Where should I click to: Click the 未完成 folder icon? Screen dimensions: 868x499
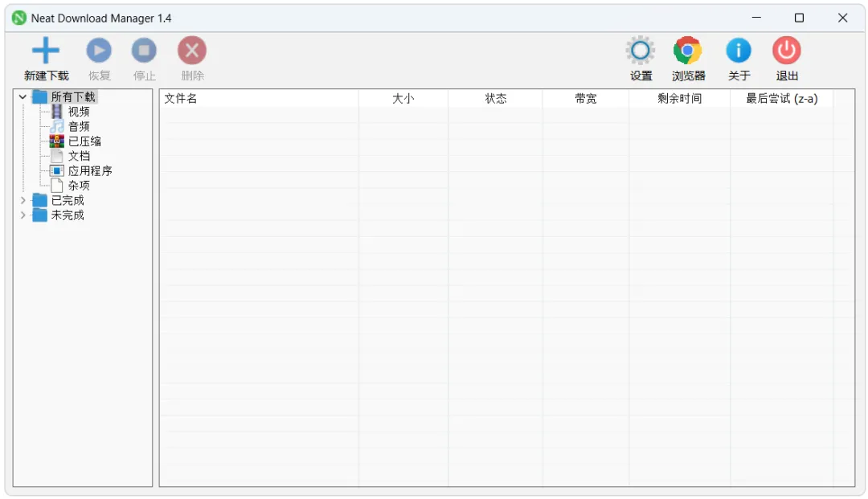40,215
